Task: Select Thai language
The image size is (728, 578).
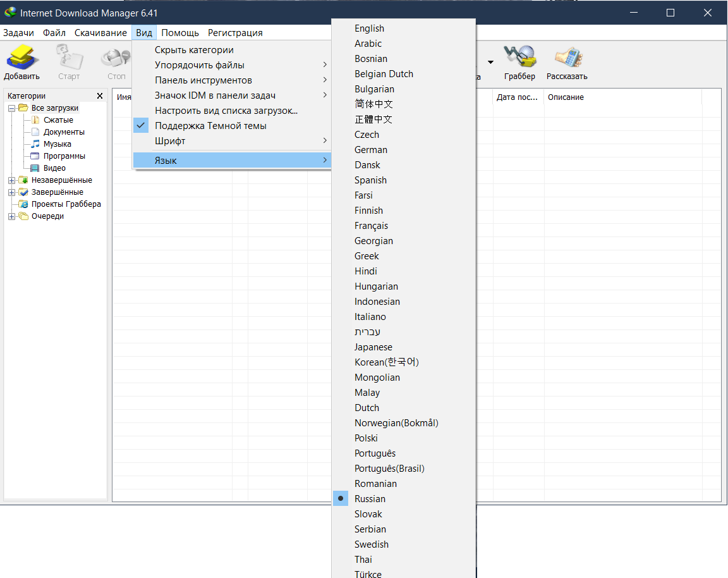Action: point(404,560)
